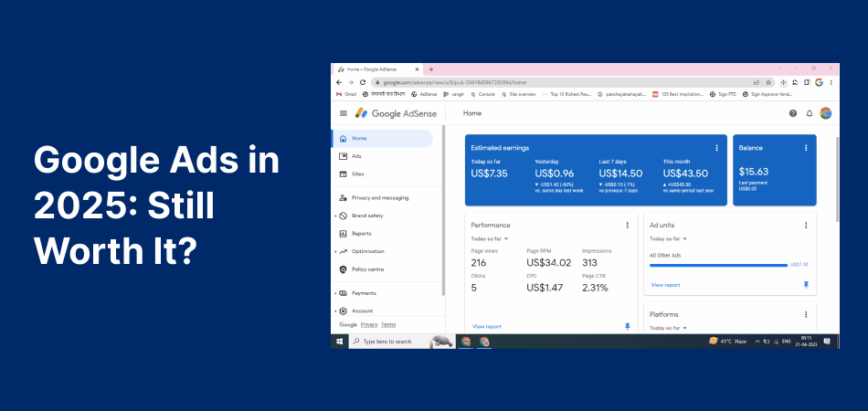Viewport: 868px width, 411px height.
Task: Open the Balance card options menu
Action: 806,148
